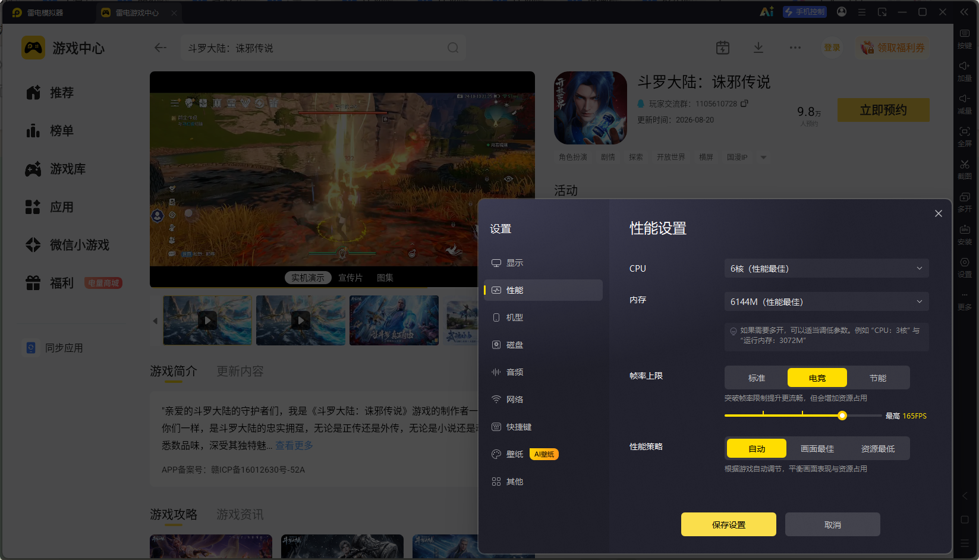
Task: Click the 手机控制 phone control button
Action: pyautogui.click(x=805, y=12)
